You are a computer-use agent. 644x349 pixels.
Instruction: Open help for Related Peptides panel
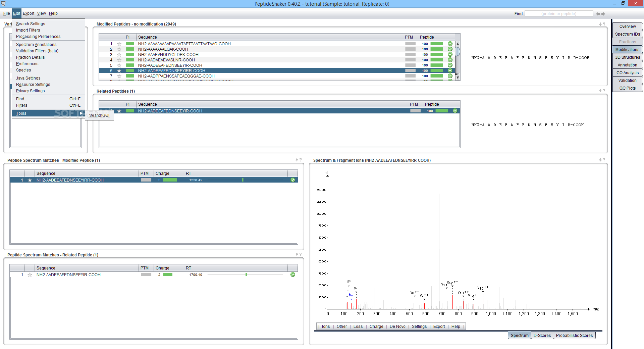pos(604,91)
